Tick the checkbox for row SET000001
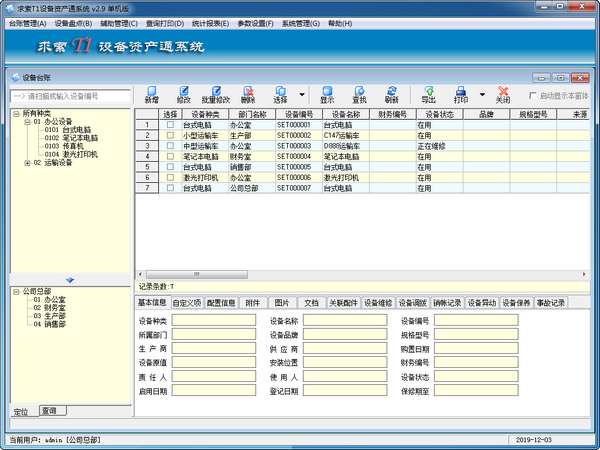The width and height of the screenshot is (600, 450). [170, 125]
